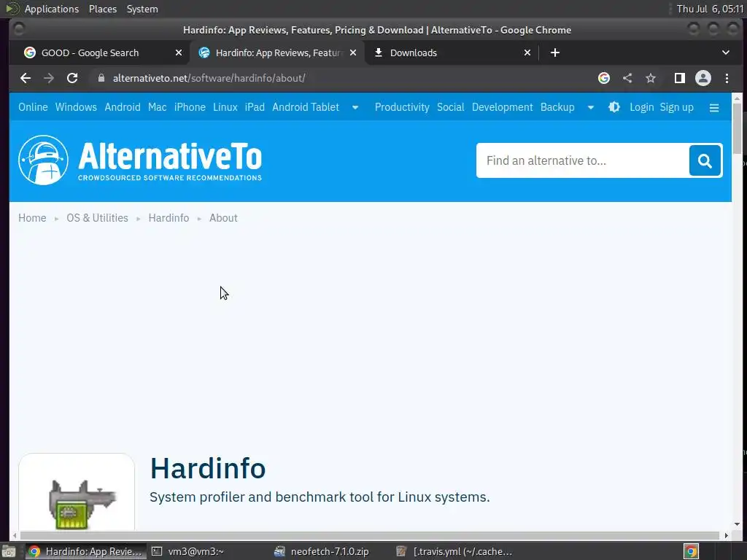The width and height of the screenshot is (747, 560).
Task: Open the hamburger site menu
Action: 713,108
